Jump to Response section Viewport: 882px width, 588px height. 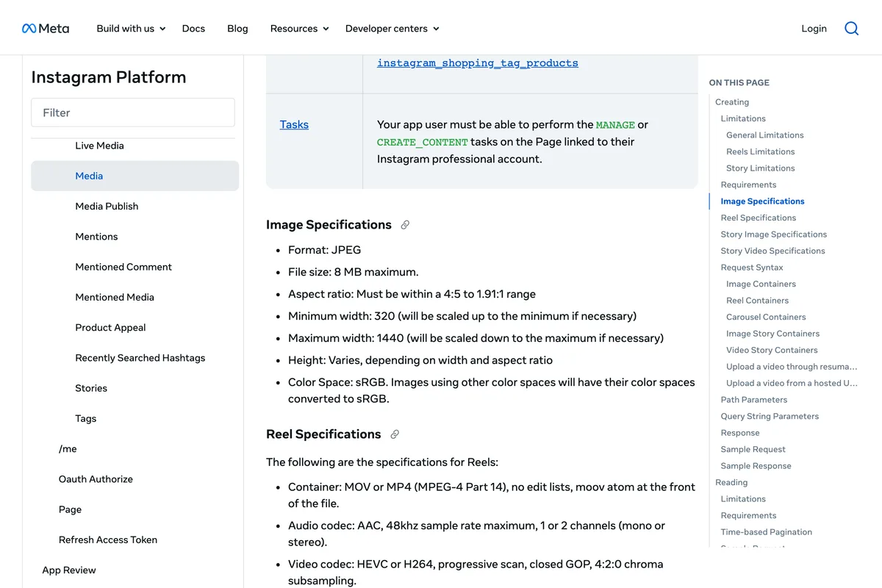tap(740, 433)
